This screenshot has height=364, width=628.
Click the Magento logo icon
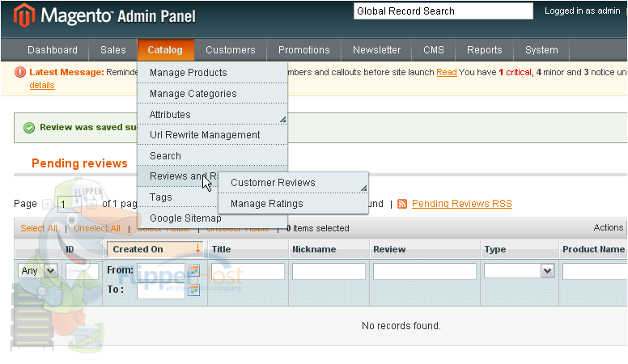tap(24, 15)
